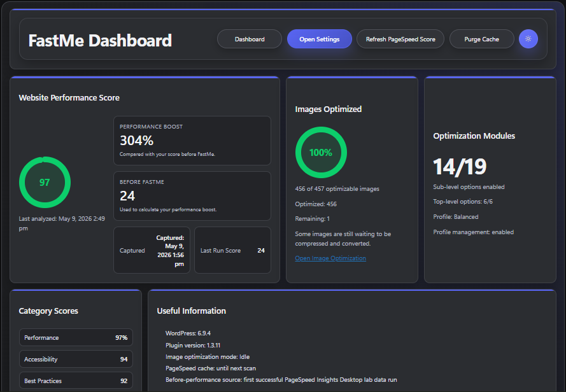
Task: Toggle the light/dark theme sun icon
Action: click(528, 39)
